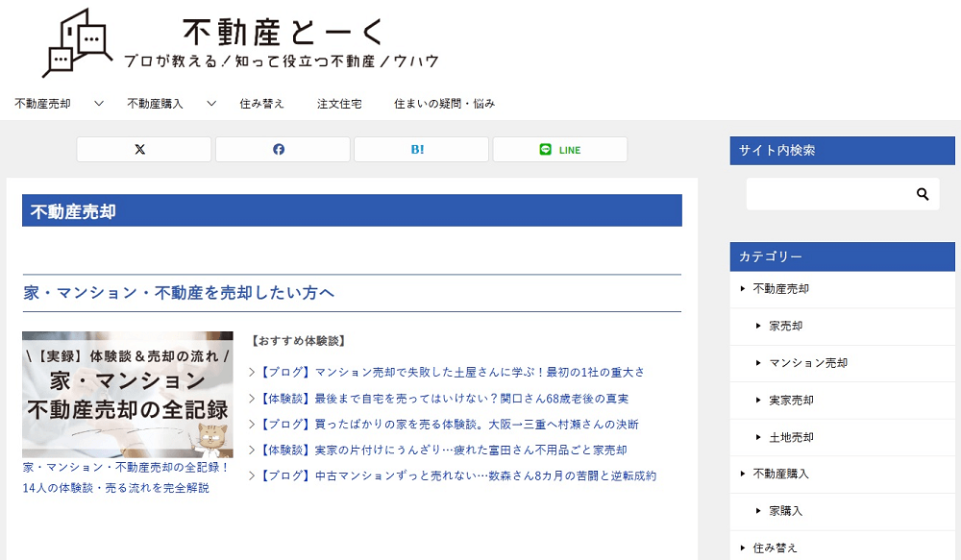The height and width of the screenshot is (560, 961).
Task: Click the 家・マンション・不動産を売却したい方へ heading
Action: [x=179, y=293]
